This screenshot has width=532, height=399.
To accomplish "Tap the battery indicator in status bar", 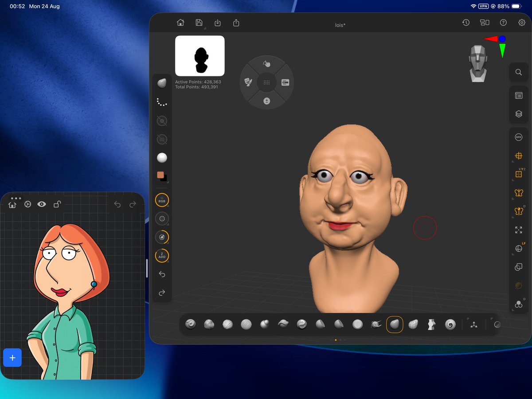I will (x=516, y=7).
